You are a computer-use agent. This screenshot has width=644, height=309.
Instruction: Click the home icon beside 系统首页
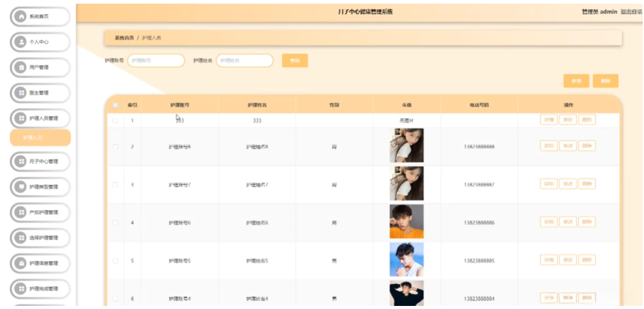(20, 16)
